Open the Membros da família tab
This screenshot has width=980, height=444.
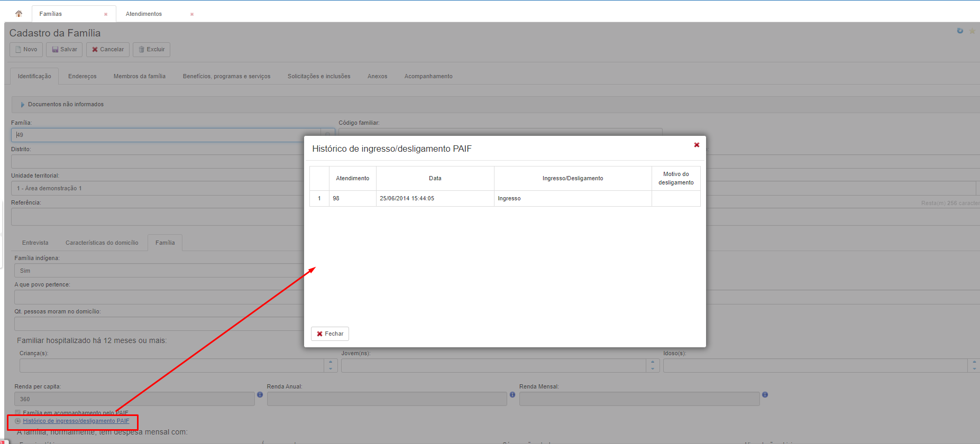click(140, 76)
